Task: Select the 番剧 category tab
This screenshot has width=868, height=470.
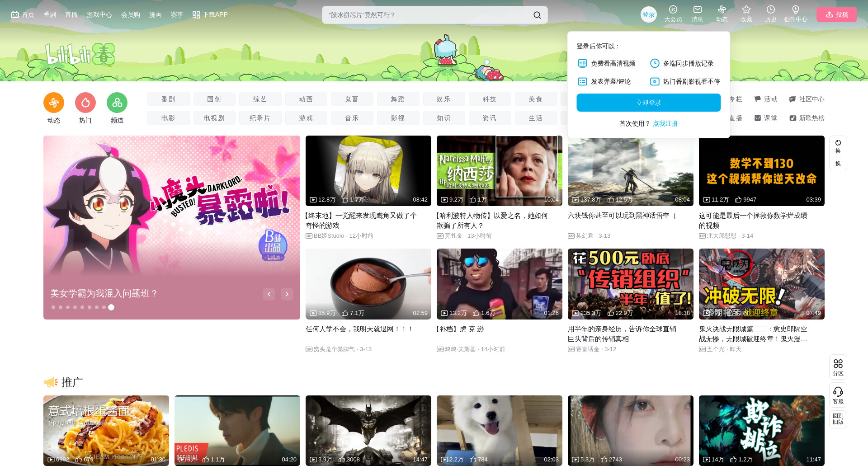Action: (x=168, y=99)
